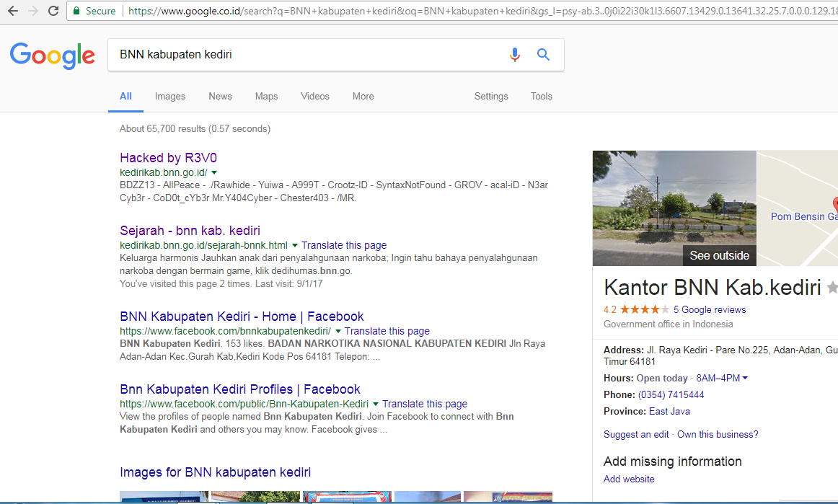The height and width of the screenshot is (504, 838).
Task: Open the East Java province link
Action: click(669, 411)
